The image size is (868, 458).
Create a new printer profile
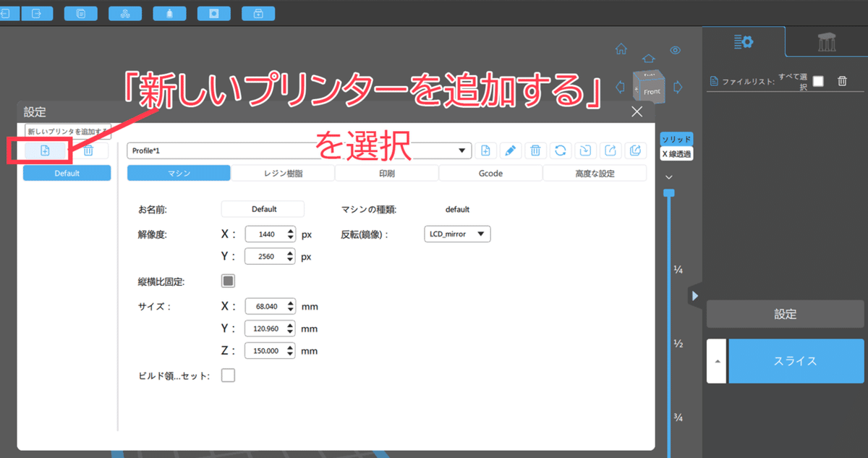[x=45, y=150]
